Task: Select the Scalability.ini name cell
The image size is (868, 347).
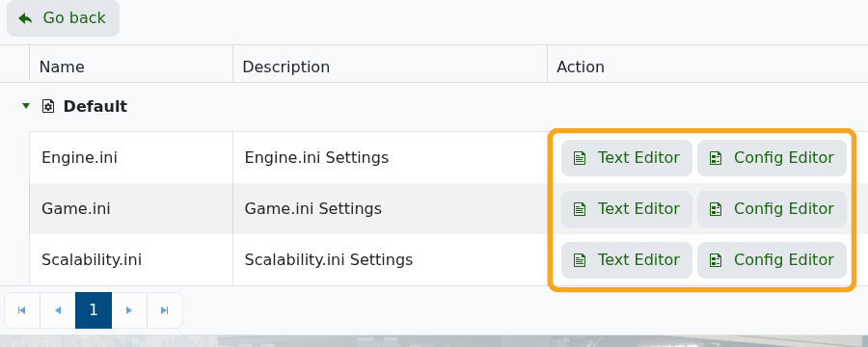Action: [131, 259]
